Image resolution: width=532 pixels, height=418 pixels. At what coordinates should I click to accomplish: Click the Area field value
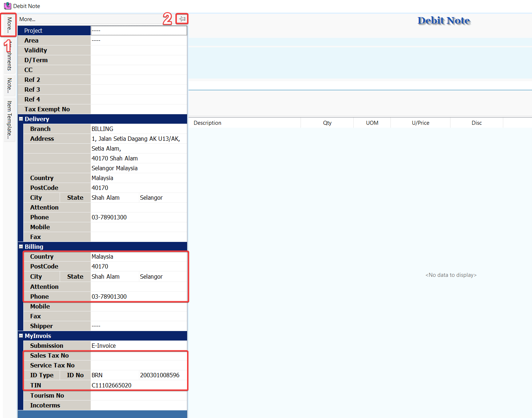click(x=138, y=40)
